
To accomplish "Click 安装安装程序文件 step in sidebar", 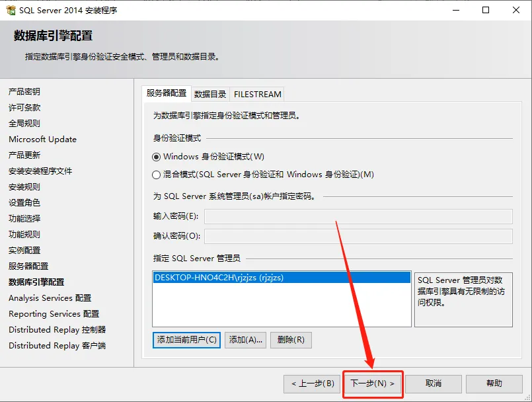I will click(40, 171).
